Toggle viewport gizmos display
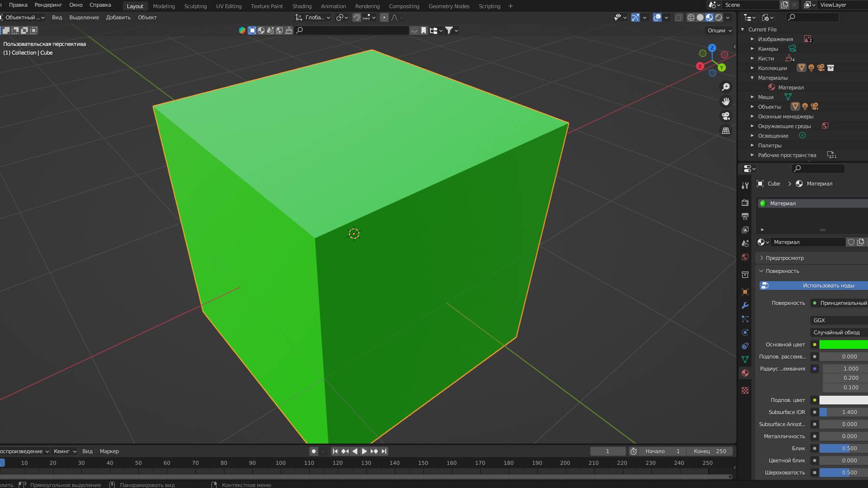This screenshot has width=868, height=488. (635, 17)
